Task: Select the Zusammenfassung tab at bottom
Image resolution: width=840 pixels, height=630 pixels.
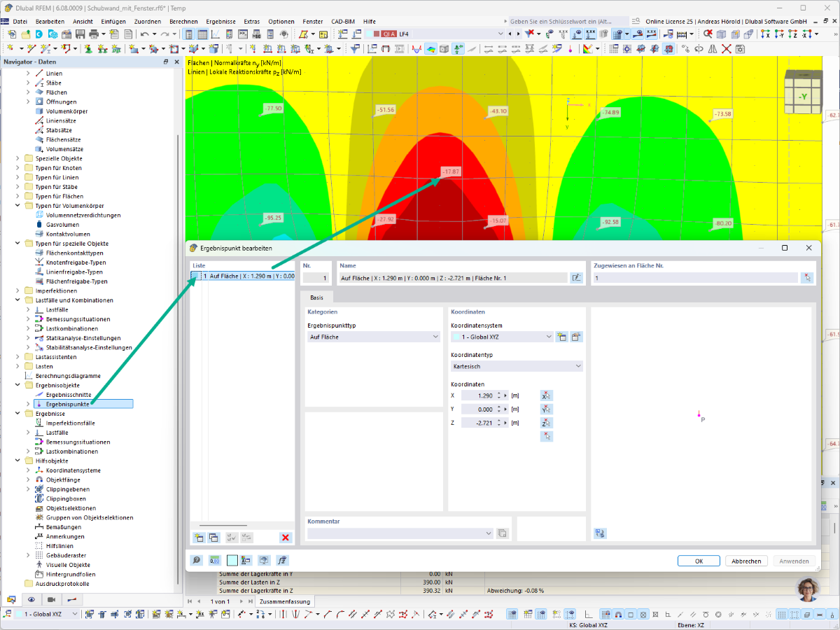Action: point(285,601)
